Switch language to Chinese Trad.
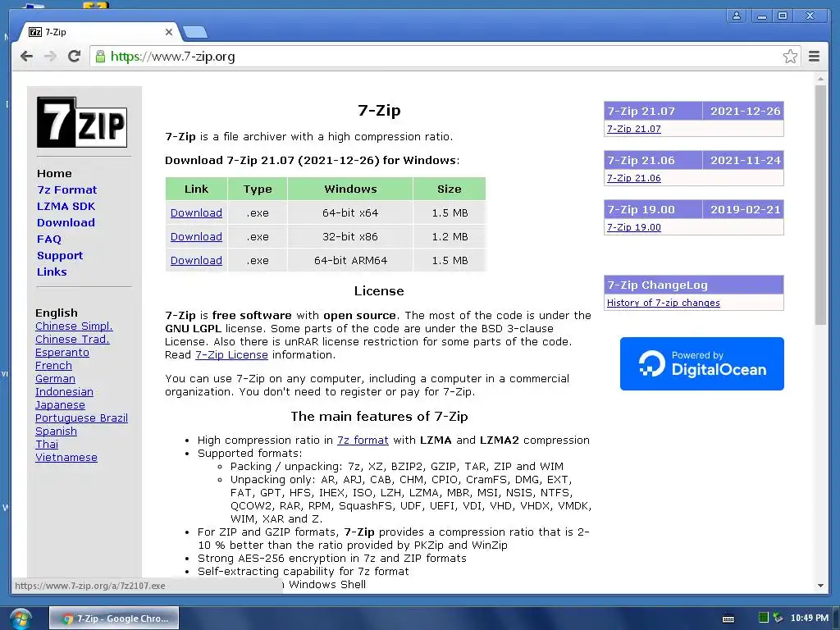This screenshot has width=840, height=630. pos(72,339)
